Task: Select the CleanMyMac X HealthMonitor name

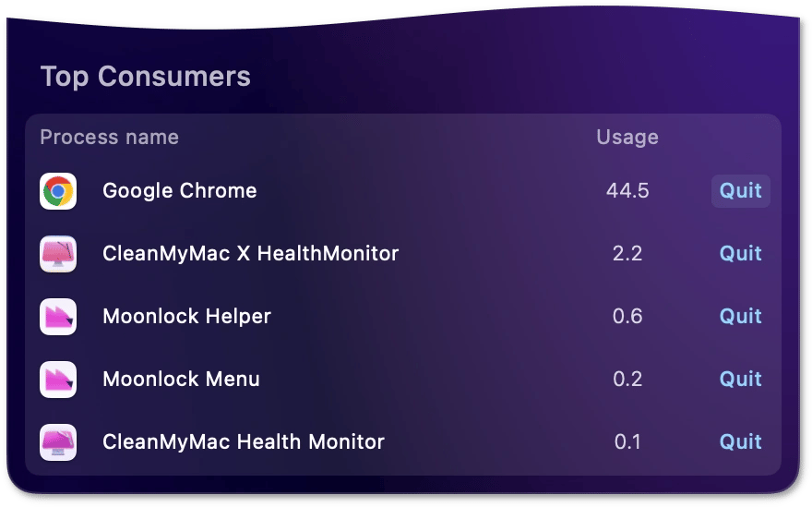Action: coord(251,253)
